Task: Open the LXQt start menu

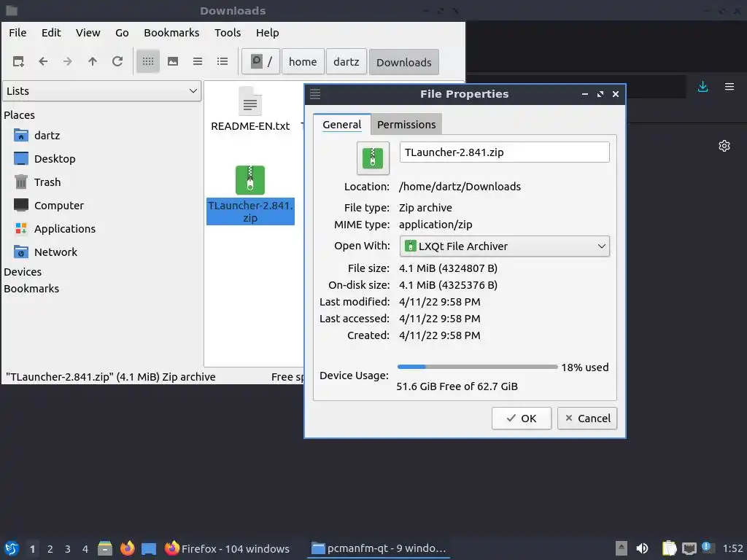Action: point(12,548)
